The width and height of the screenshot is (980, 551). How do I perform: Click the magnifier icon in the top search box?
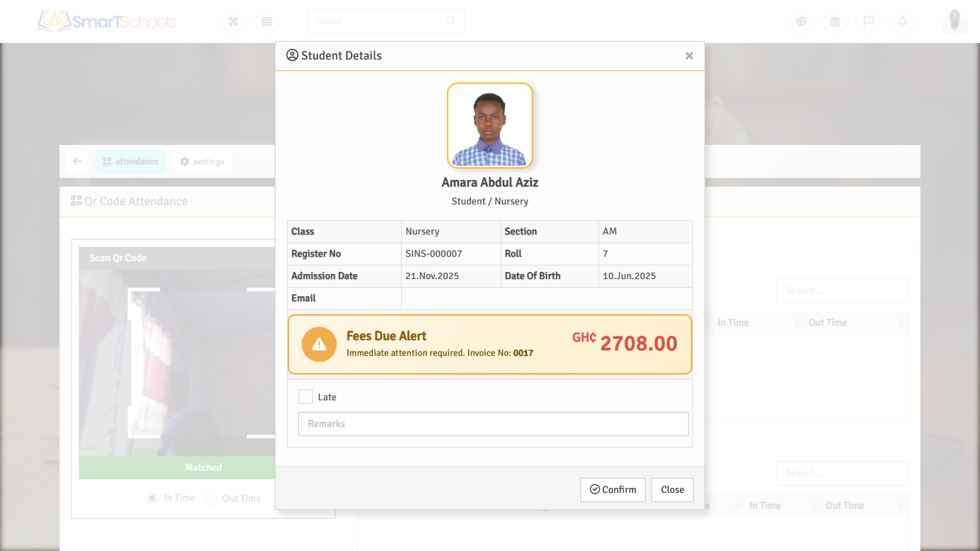(x=451, y=21)
